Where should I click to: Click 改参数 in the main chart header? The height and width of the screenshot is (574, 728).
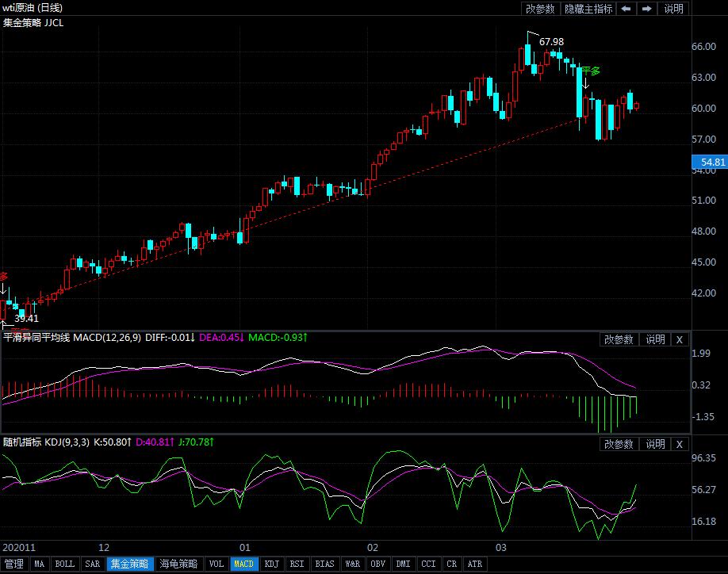(540, 9)
